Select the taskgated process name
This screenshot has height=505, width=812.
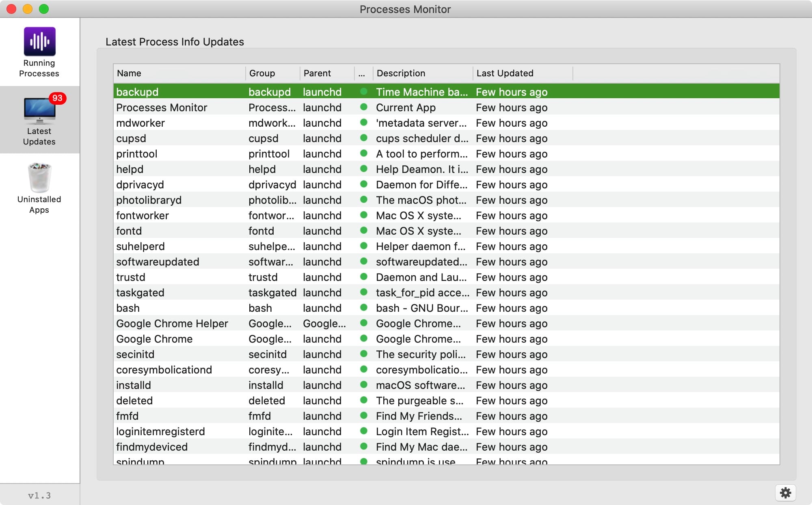pyautogui.click(x=140, y=293)
